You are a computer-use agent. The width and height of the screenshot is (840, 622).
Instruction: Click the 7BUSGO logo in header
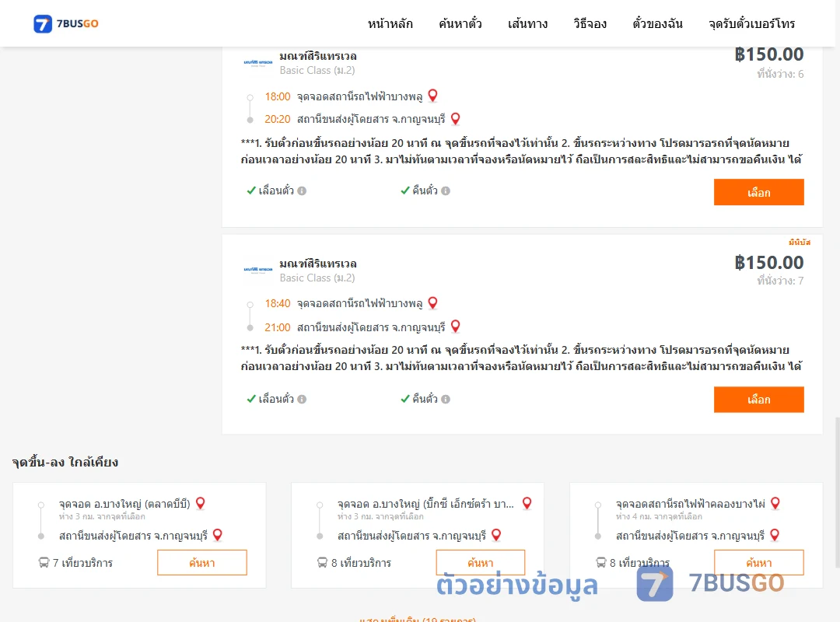(x=66, y=23)
